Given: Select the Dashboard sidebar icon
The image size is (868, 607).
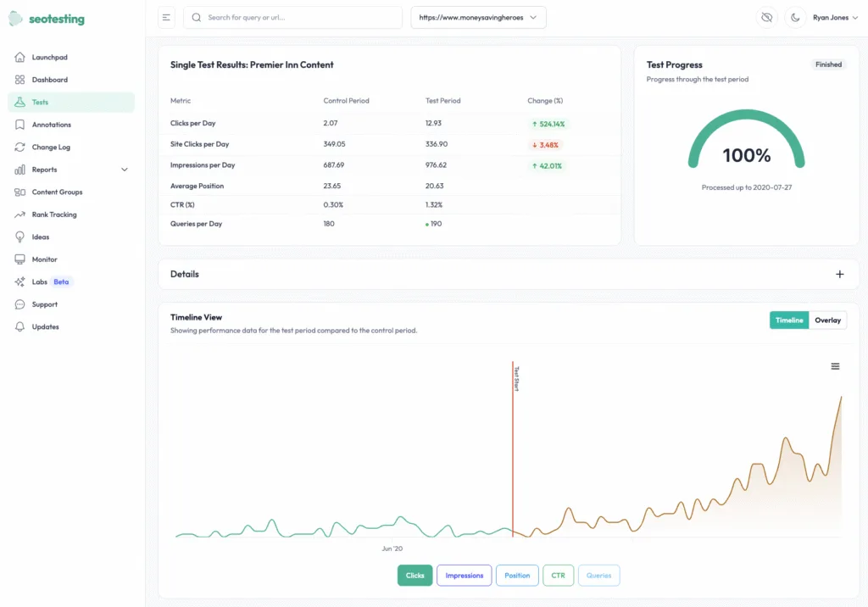Looking at the screenshot, I should click(x=21, y=80).
